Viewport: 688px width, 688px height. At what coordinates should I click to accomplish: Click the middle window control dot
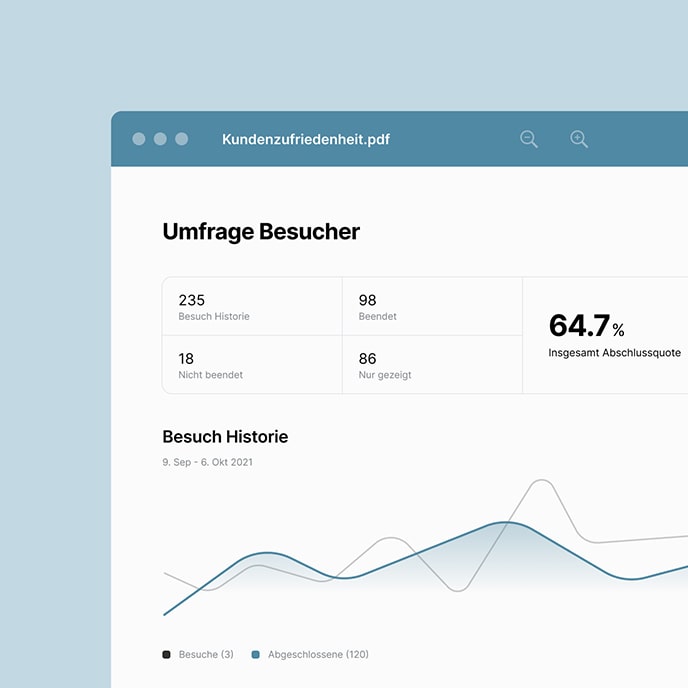160,139
